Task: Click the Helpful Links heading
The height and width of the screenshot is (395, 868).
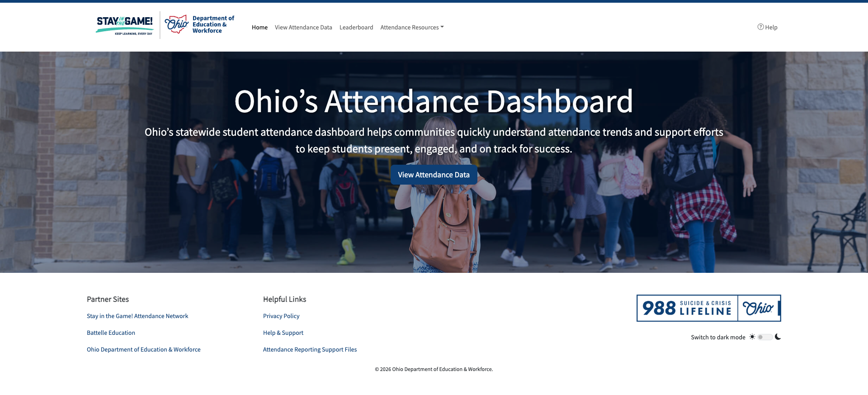Action: click(x=284, y=299)
